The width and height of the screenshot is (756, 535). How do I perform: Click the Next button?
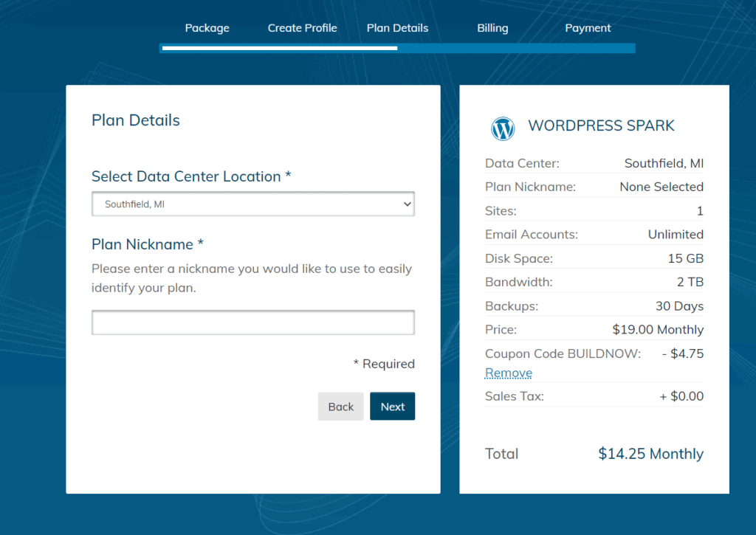point(393,407)
